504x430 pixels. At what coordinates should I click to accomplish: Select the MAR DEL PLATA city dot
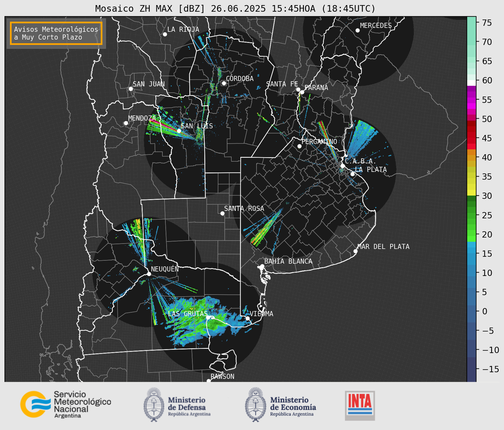[x=356, y=251]
